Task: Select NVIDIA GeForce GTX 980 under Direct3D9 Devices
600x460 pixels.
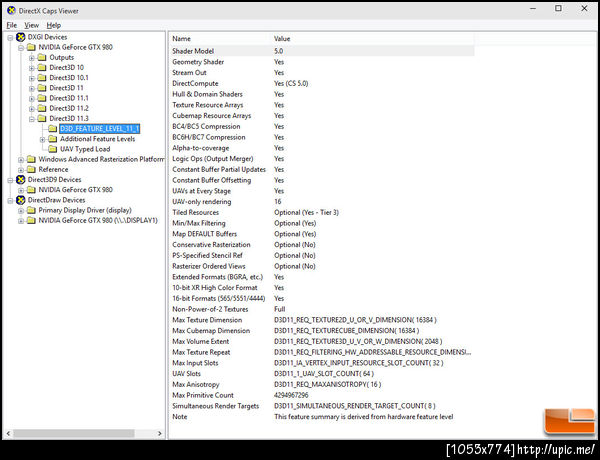Action: click(75, 190)
